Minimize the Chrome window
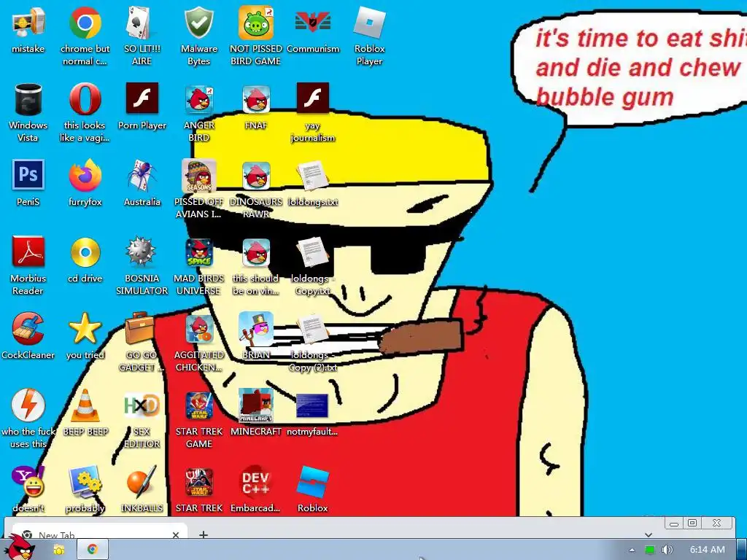 (x=674, y=524)
